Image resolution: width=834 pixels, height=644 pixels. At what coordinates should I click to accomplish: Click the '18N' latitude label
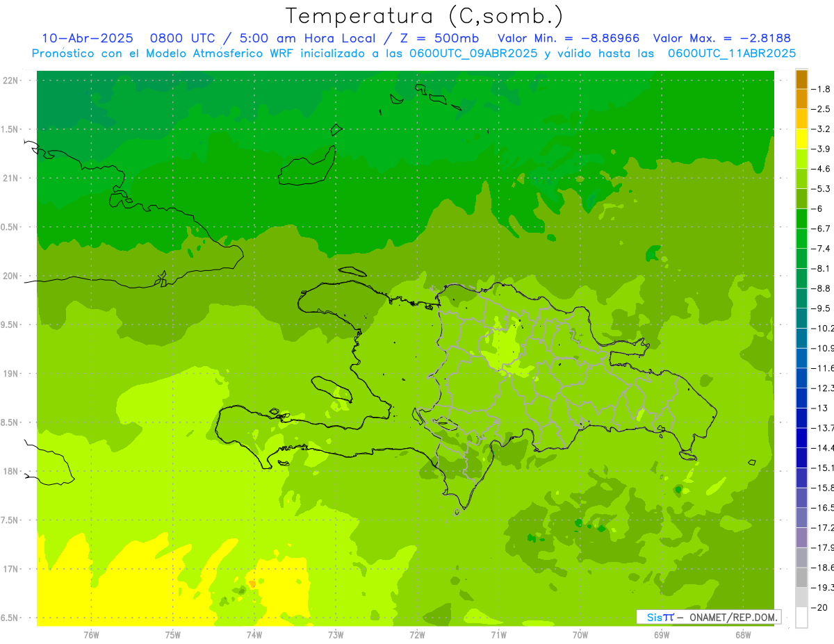(x=11, y=472)
